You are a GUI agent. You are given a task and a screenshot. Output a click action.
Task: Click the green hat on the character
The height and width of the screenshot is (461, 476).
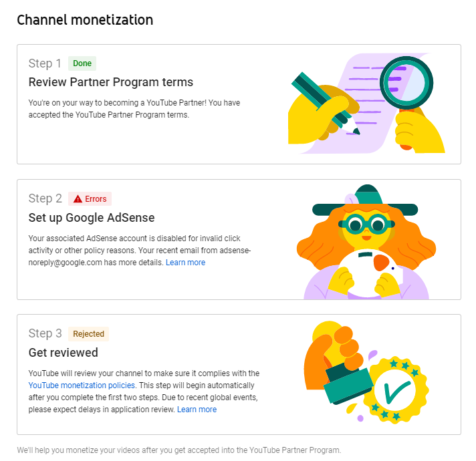pyautogui.click(x=365, y=200)
